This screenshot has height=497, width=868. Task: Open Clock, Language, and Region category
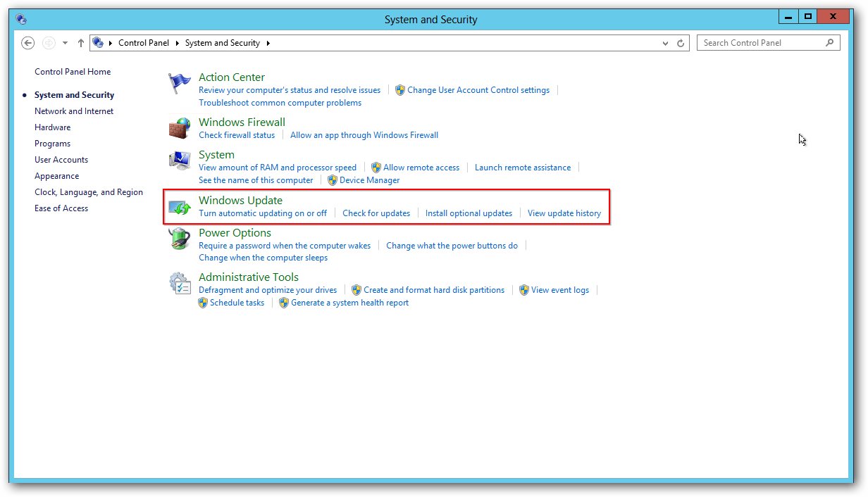[89, 192]
